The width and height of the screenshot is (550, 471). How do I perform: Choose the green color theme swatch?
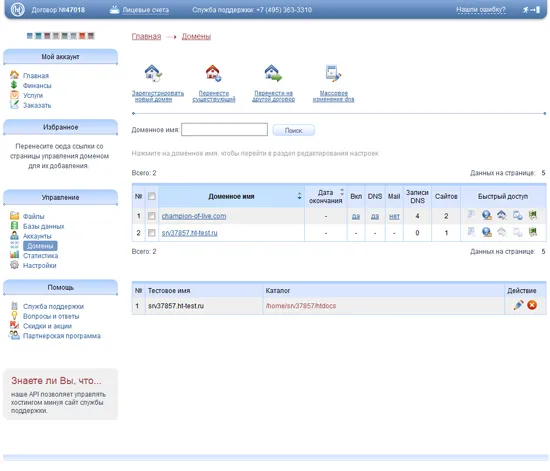(65, 36)
